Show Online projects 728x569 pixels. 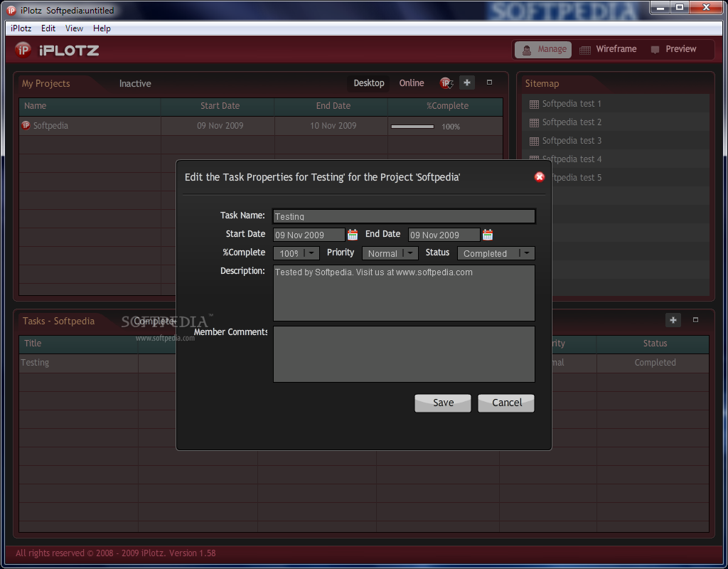pos(412,83)
